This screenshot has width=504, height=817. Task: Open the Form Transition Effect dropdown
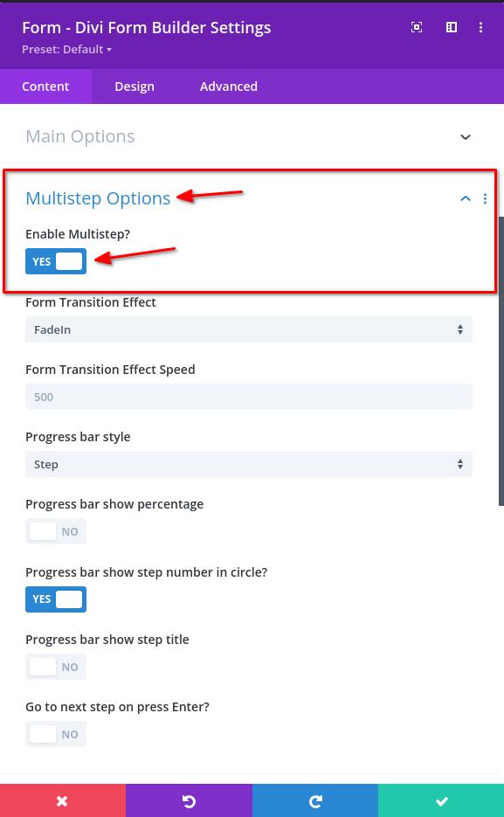(249, 329)
